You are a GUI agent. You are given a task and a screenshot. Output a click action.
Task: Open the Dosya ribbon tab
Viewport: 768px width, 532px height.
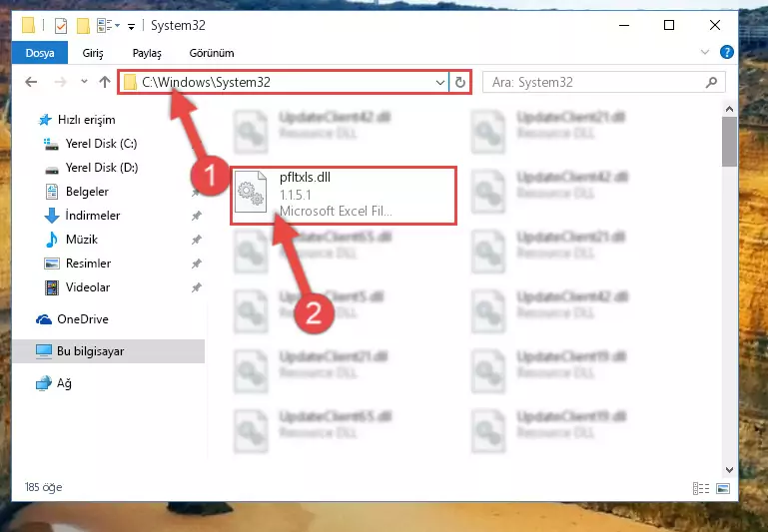point(40,53)
